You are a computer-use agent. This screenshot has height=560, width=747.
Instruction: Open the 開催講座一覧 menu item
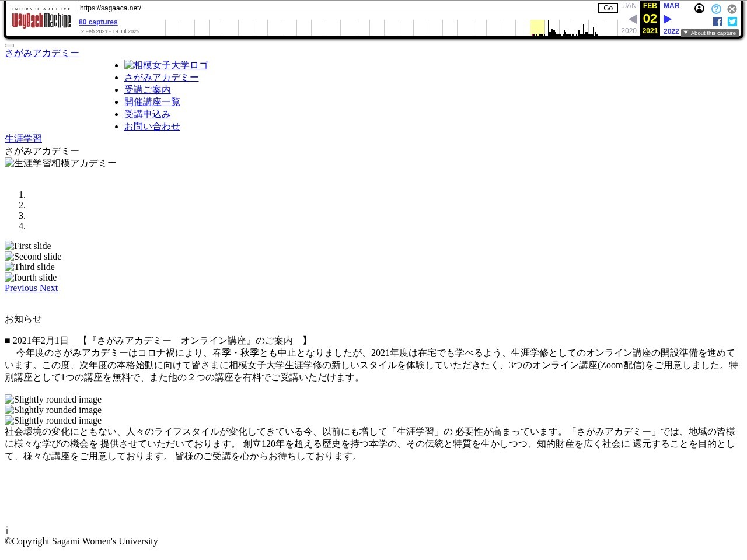point(152,102)
